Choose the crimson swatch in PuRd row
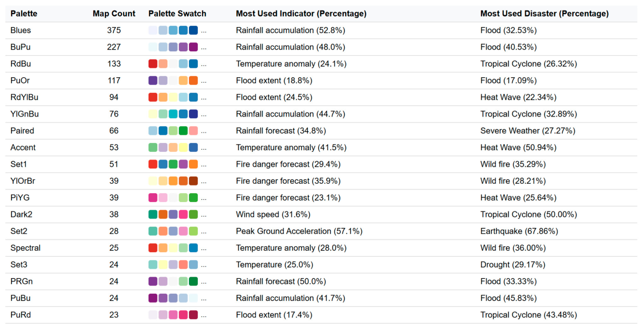Screen dimensions: 644x329 tap(193, 315)
